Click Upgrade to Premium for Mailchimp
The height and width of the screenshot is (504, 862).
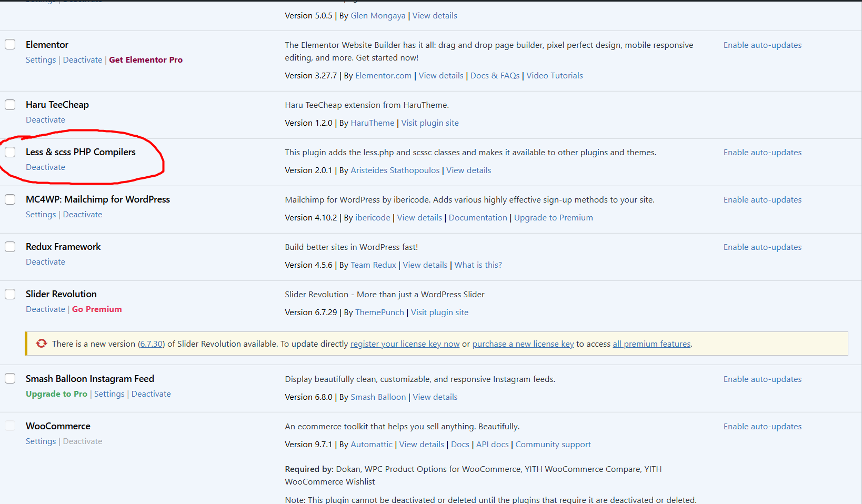click(x=554, y=217)
